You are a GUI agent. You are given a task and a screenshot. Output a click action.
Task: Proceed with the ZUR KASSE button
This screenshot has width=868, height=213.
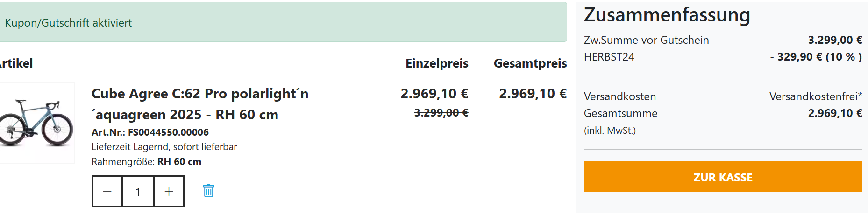tap(723, 177)
